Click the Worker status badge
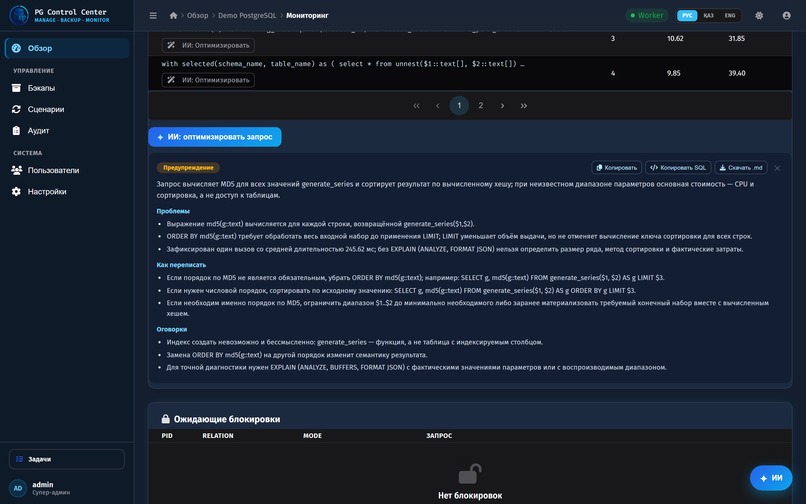The height and width of the screenshot is (504, 806). [x=647, y=15]
